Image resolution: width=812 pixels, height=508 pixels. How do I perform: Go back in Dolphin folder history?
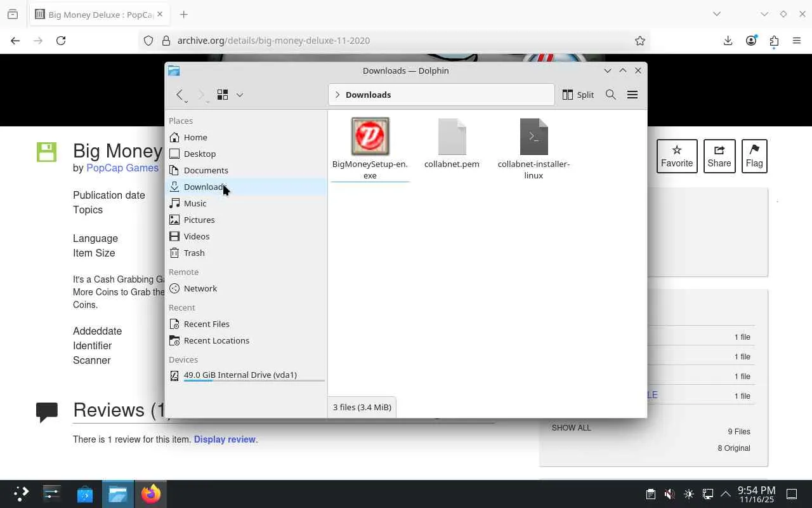click(x=180, y=95)
